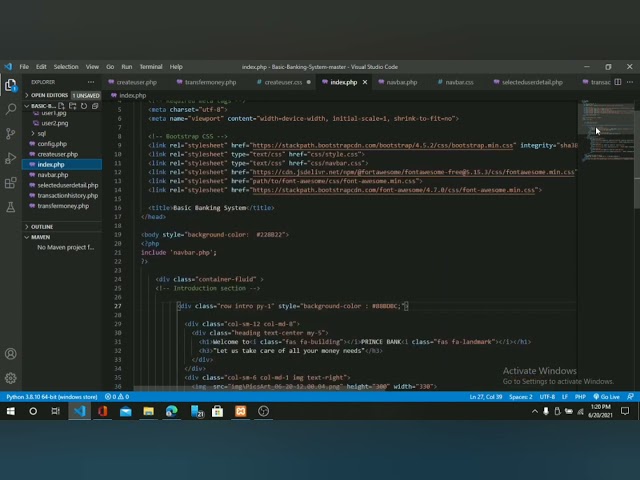Open Explorer panel more actions menu

(x=91, y=82)
